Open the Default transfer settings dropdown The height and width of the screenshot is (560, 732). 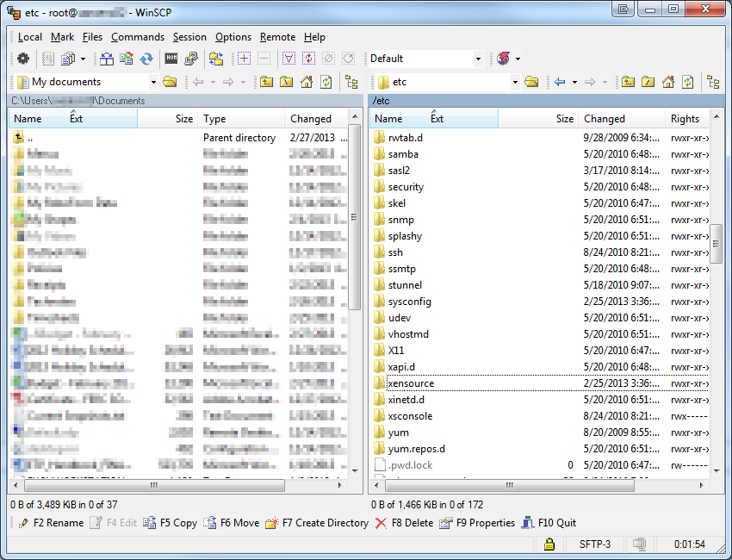(478, 59)
